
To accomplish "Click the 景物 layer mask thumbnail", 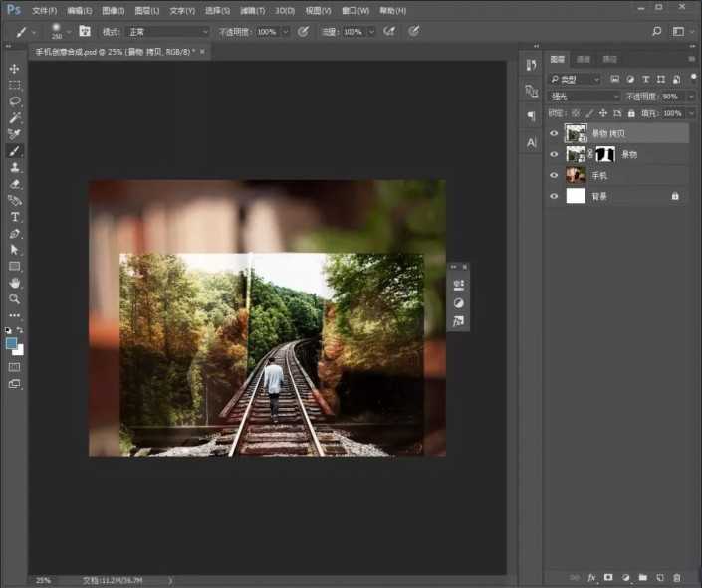I will 604,154.
